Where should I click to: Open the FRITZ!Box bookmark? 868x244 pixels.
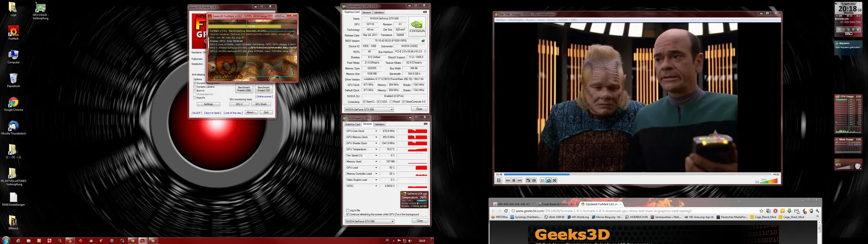click(500, 217)
